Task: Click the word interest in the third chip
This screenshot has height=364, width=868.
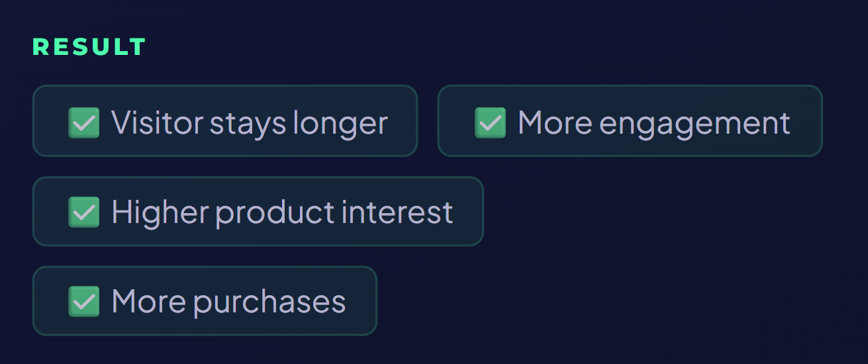Action: coord(397,212)
